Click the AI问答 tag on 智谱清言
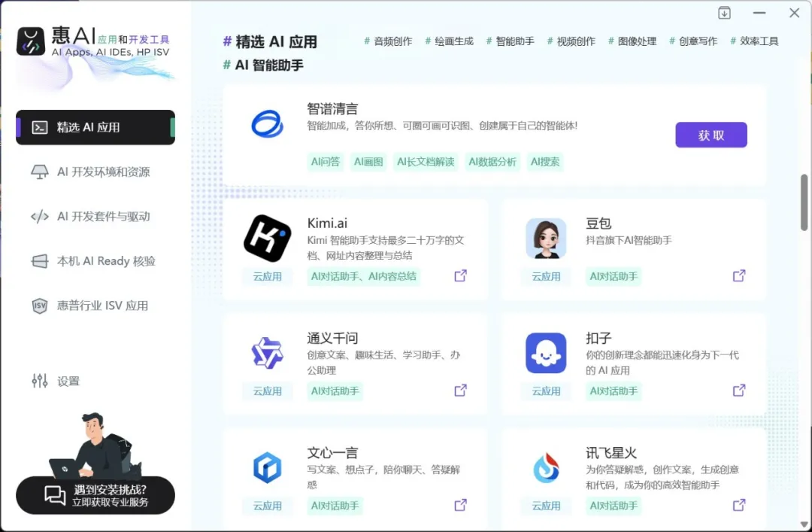The width and height of the screenshot is (812, 532). tap(326, 162)
